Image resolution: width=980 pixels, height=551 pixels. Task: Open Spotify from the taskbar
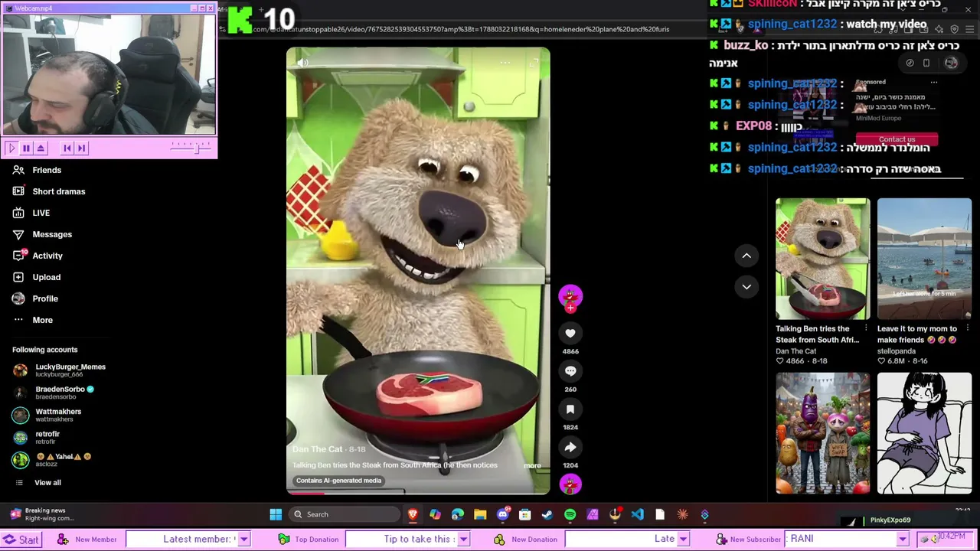click(x=570, y=514)
